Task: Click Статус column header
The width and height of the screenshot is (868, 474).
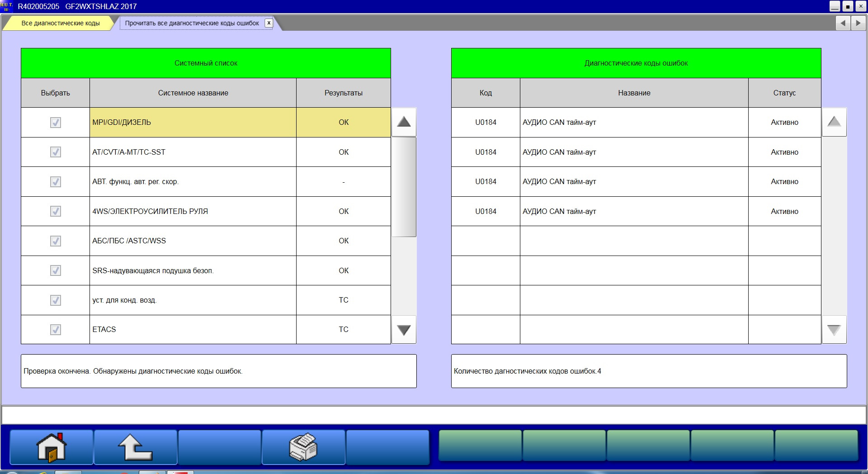Action: point(784,93)
